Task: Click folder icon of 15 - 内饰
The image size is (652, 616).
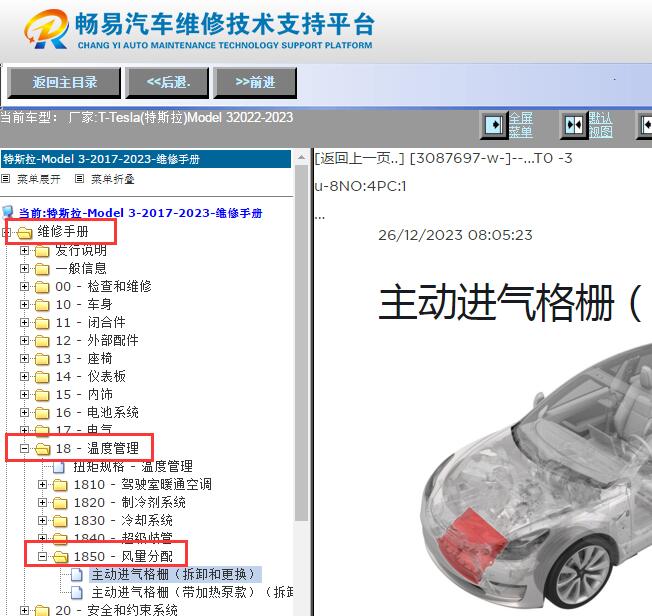Action: click(x=42, y=395)
